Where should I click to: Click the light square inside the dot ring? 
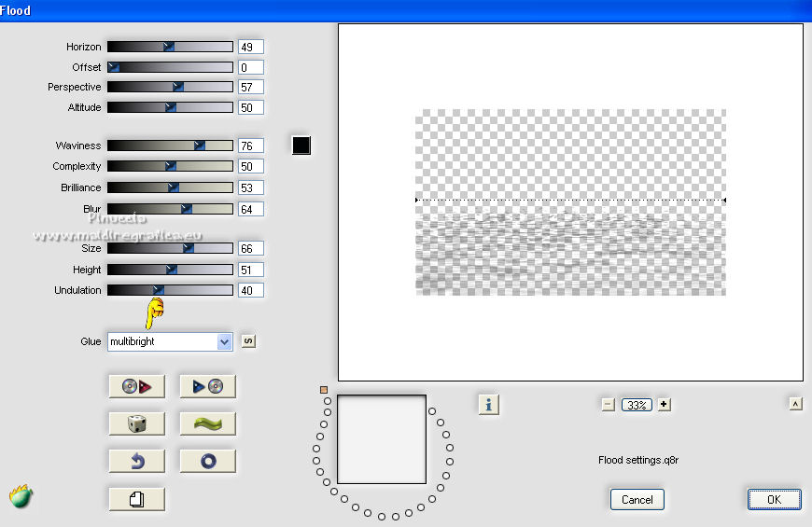382,439
